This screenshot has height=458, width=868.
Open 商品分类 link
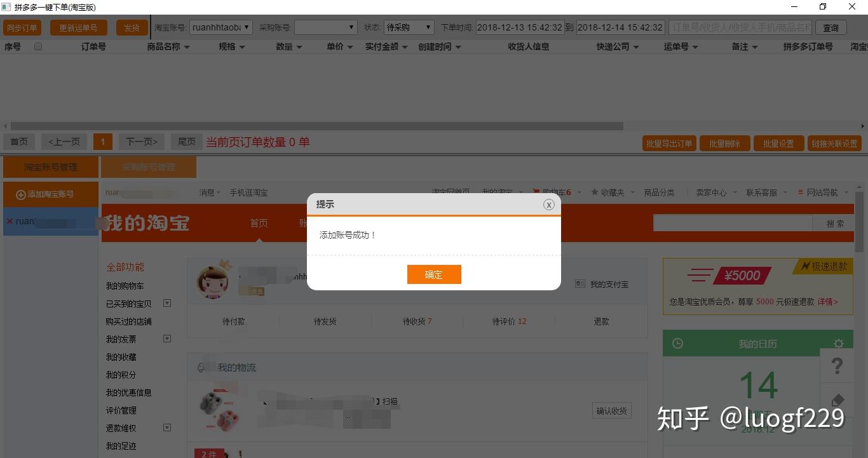659,192
